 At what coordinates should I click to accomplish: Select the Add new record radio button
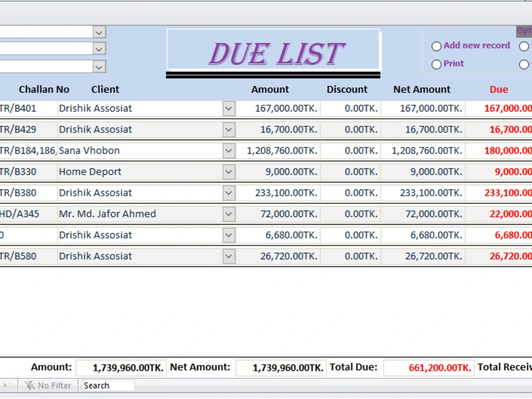coord(436,46)
